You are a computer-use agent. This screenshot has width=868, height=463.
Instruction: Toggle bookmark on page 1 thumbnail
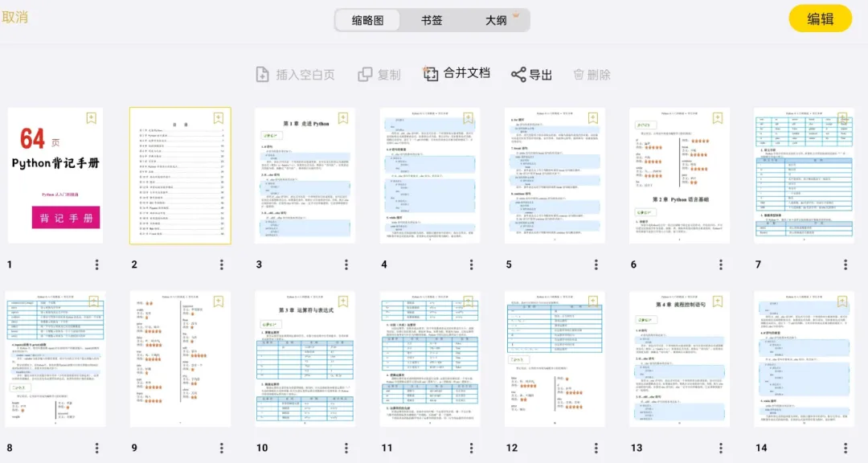click(x=92, y=118)
